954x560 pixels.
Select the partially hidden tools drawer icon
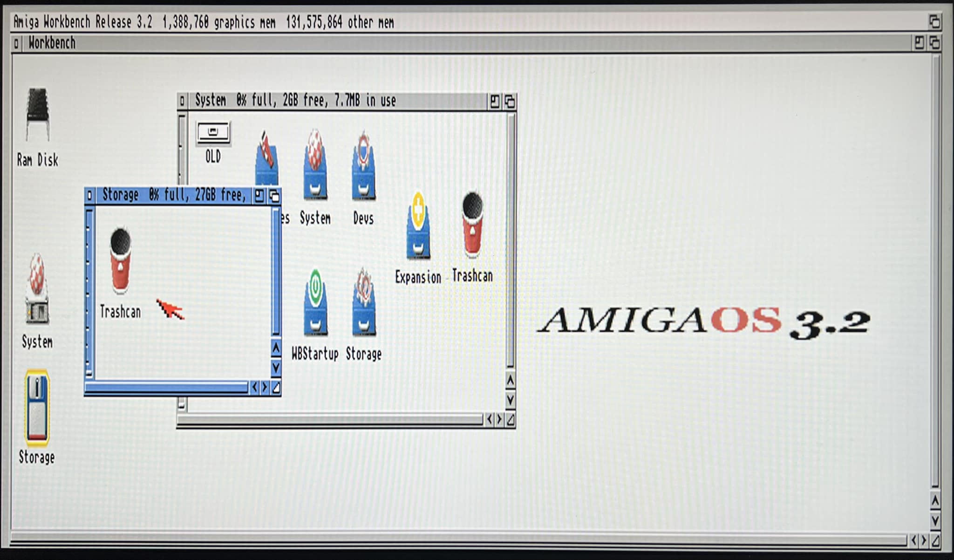click(267, 158)
